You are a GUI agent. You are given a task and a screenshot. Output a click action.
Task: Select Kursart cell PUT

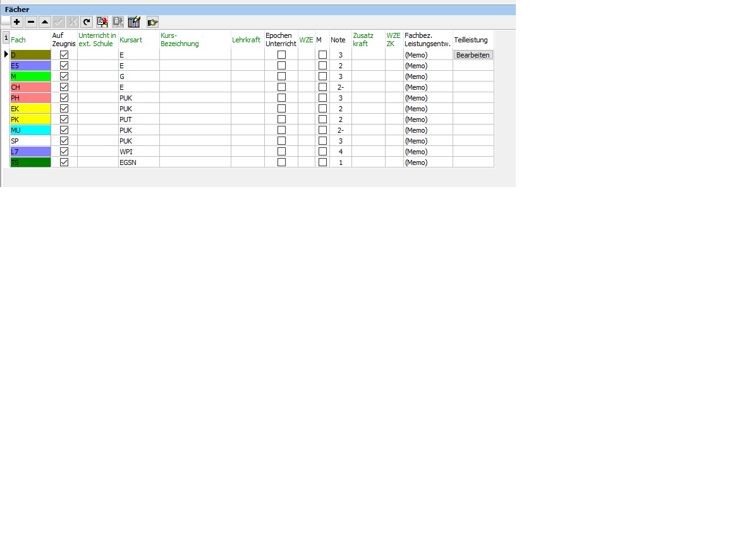[139, 119]
